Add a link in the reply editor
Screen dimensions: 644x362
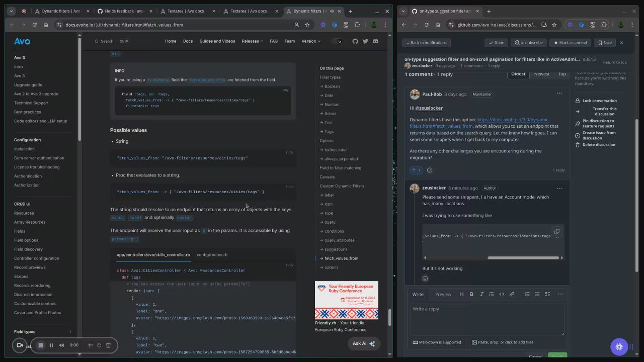click(512, 294)
